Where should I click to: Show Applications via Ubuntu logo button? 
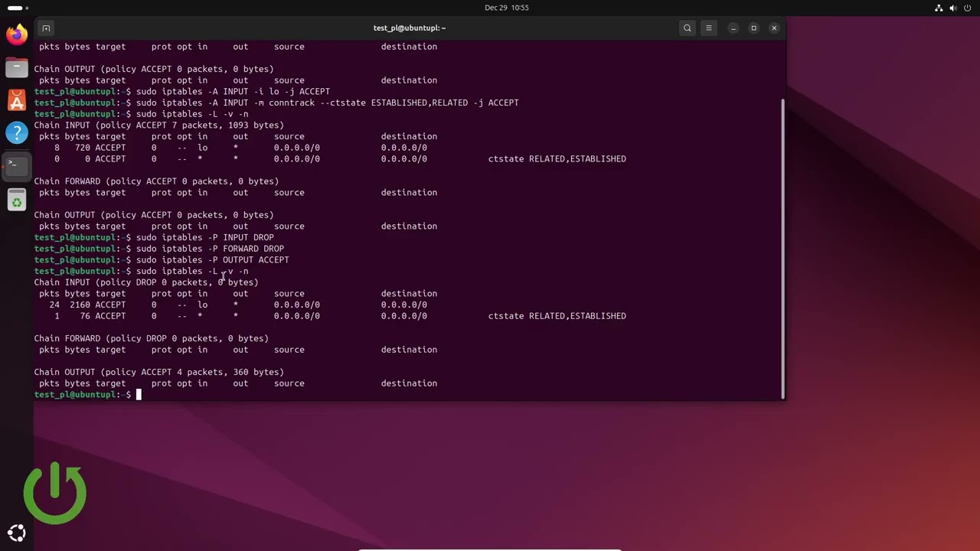(x=17, y=533)
